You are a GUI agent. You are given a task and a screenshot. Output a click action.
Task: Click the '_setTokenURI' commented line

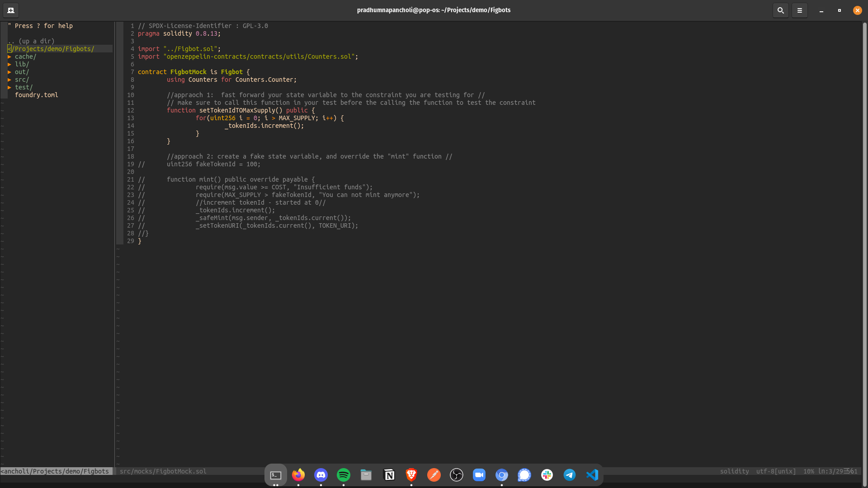coord(277,225)
